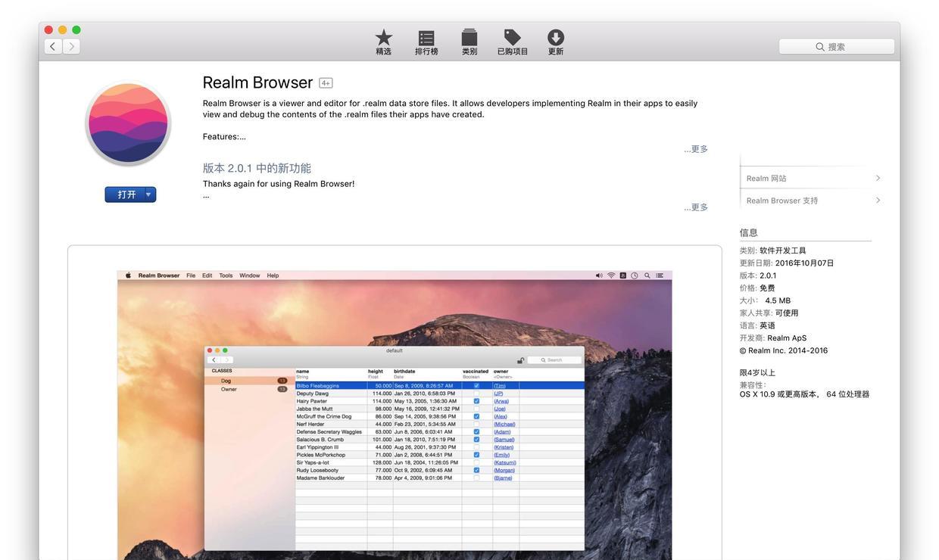Toggle vaccinated checkbox for Bilbo Fleabaggins
The height and width of the screenshot is (560, 939).
point(476,386)
